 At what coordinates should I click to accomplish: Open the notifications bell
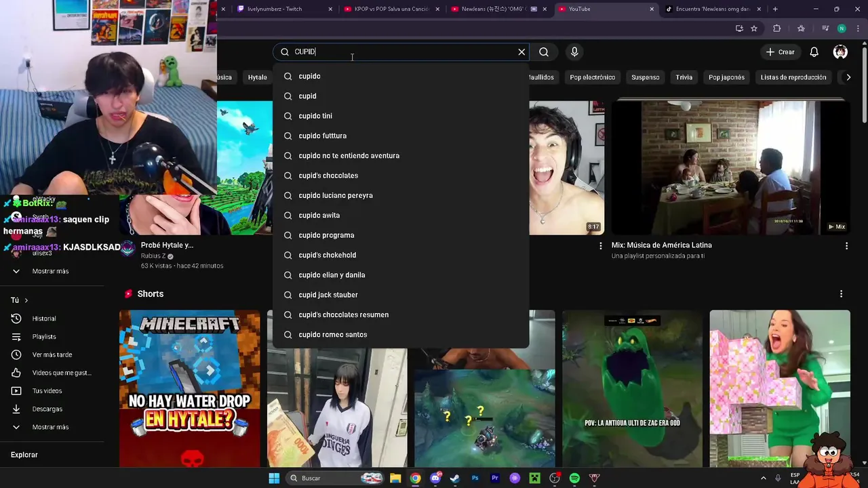814,52
